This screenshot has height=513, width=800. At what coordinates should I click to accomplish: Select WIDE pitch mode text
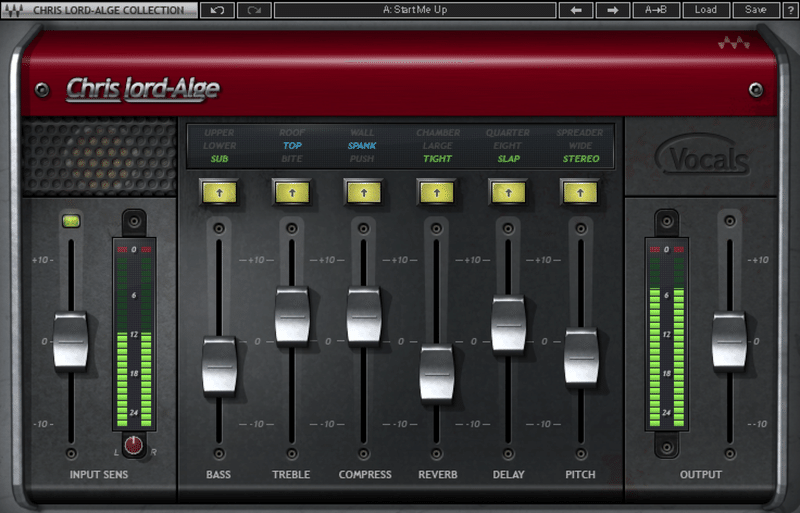581,145
